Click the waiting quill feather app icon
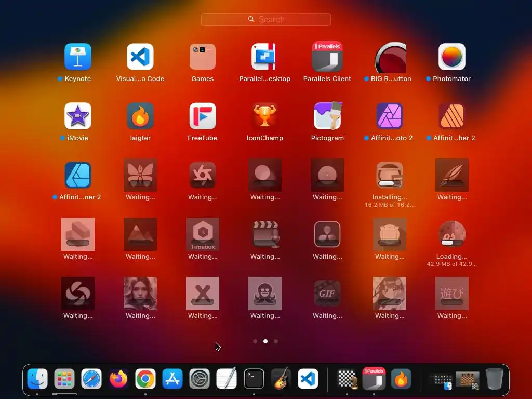This screenshot has height=399, width=532. [x=451, y=175]
